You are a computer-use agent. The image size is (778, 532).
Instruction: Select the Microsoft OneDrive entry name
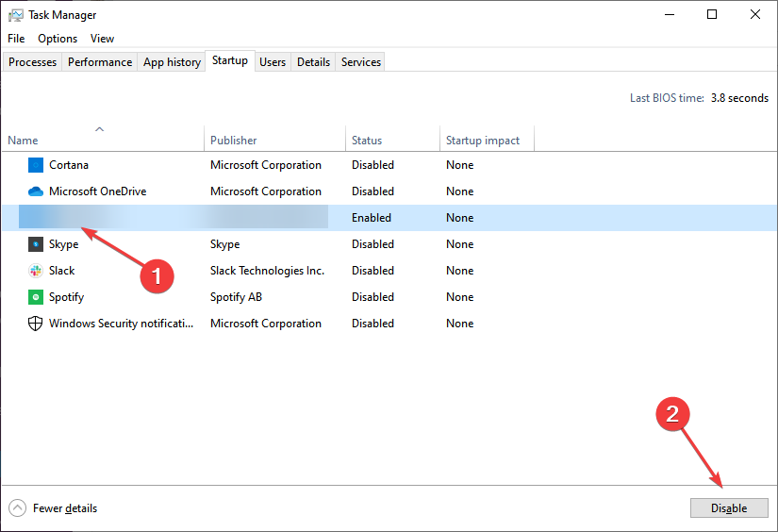coord(98,191)
